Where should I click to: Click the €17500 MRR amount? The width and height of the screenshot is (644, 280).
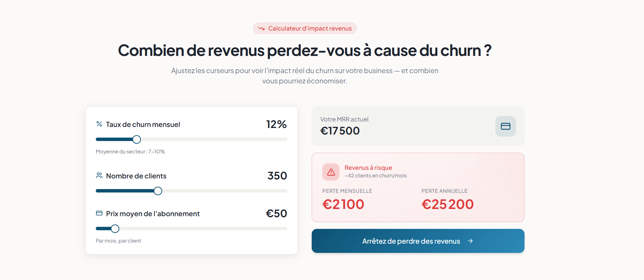pyautogui.click(x=340, y=131)
